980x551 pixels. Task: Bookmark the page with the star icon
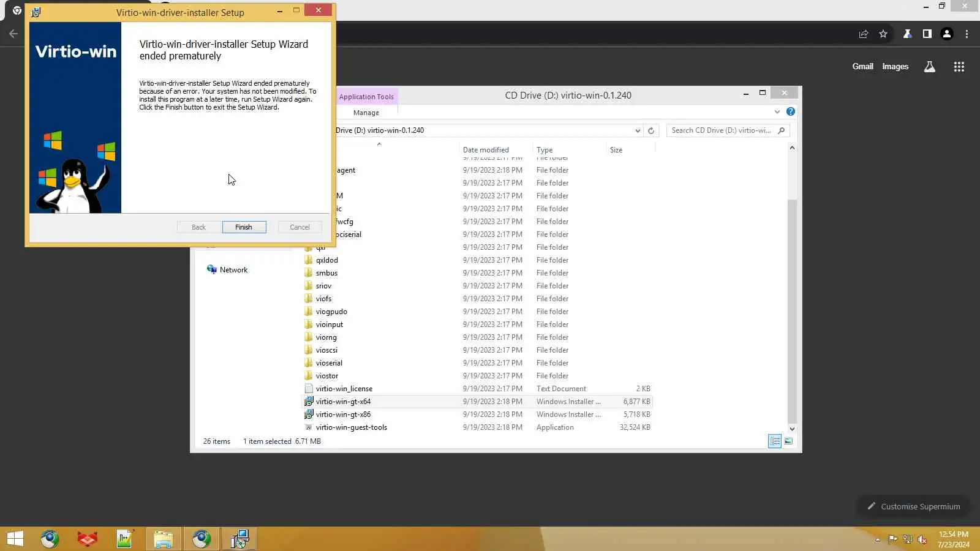883,34
